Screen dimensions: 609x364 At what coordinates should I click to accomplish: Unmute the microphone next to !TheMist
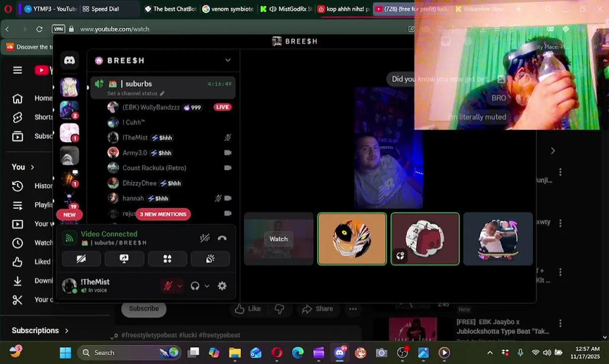click(168, 286)
